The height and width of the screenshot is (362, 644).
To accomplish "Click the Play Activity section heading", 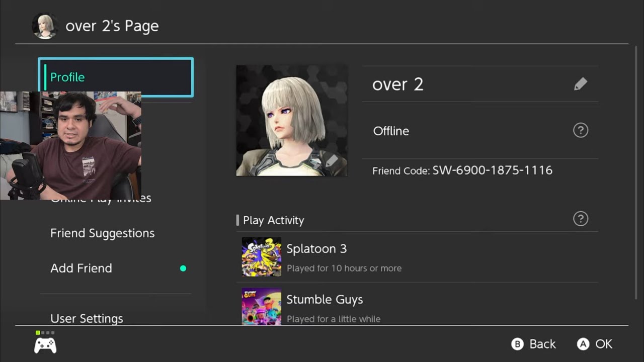I will pyautogui.click(x=273, y=220).
